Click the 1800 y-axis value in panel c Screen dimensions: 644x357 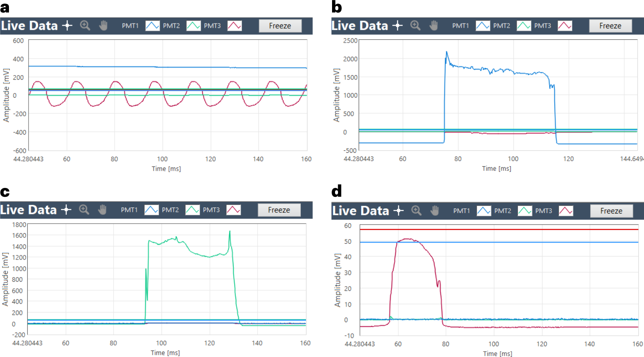tap(19, 225)
